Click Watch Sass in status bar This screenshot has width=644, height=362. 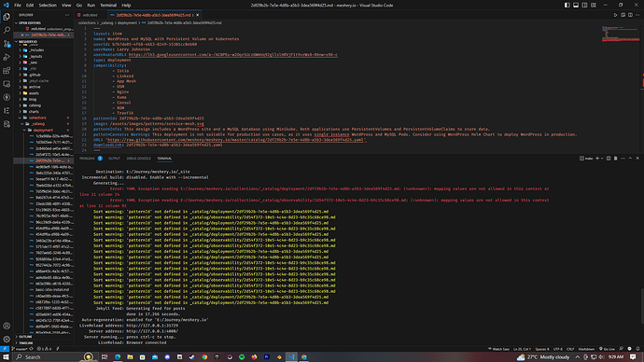pyautogui.click(x=498, y=349)
